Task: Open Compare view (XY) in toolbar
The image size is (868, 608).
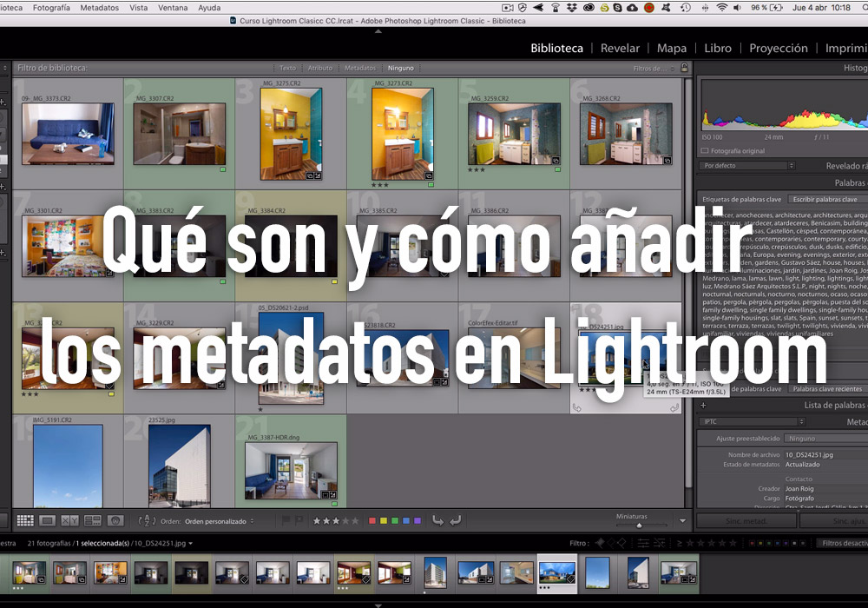Action: click(69, 520)
